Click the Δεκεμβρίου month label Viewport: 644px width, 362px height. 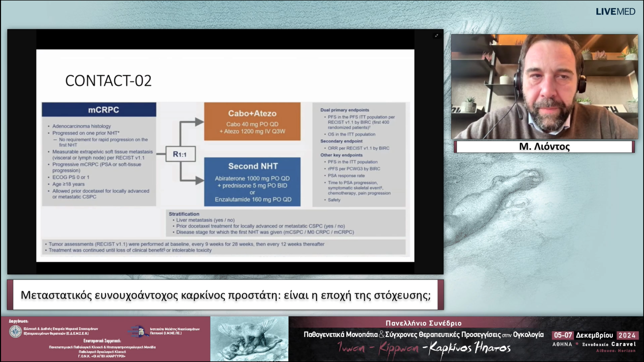click(x=595, y=335)
